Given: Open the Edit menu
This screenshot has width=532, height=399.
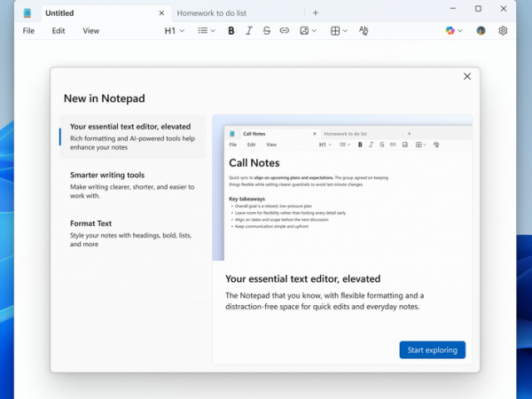Looking at the screenshot, I should tap(59, 31).
